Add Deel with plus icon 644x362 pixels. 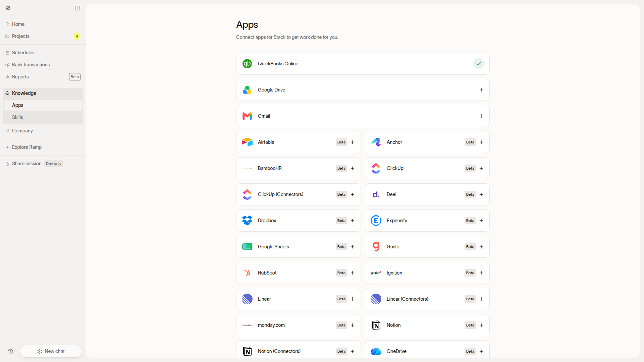[481, 194]
